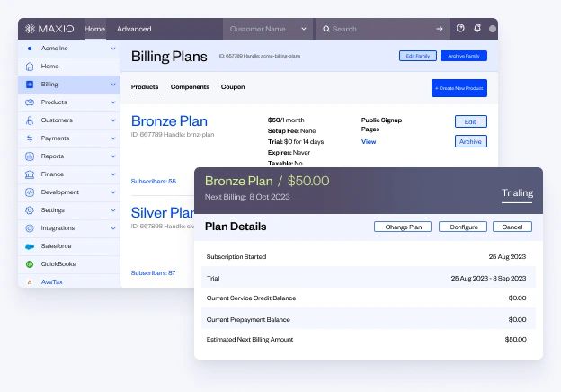561x392 pixels.
Task: Click the Subscription Started row
Action: coord(369,257)
